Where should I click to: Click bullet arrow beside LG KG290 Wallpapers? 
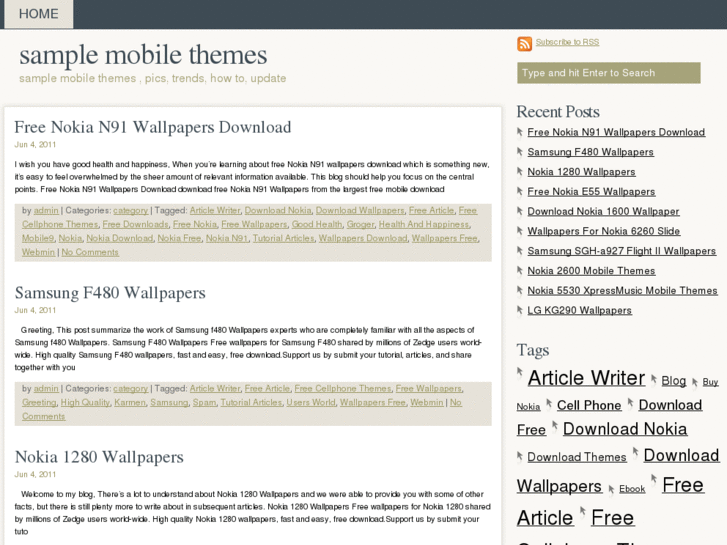(520, 310)
